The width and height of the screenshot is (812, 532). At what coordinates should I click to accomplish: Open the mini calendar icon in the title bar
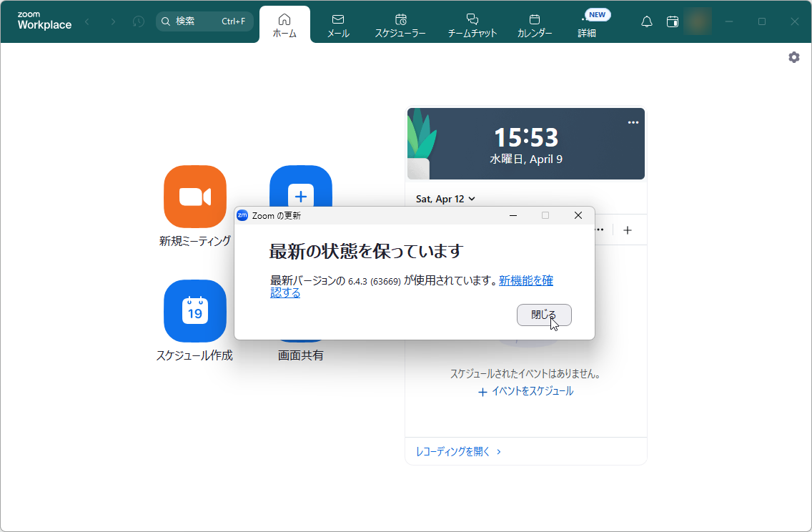672,21
